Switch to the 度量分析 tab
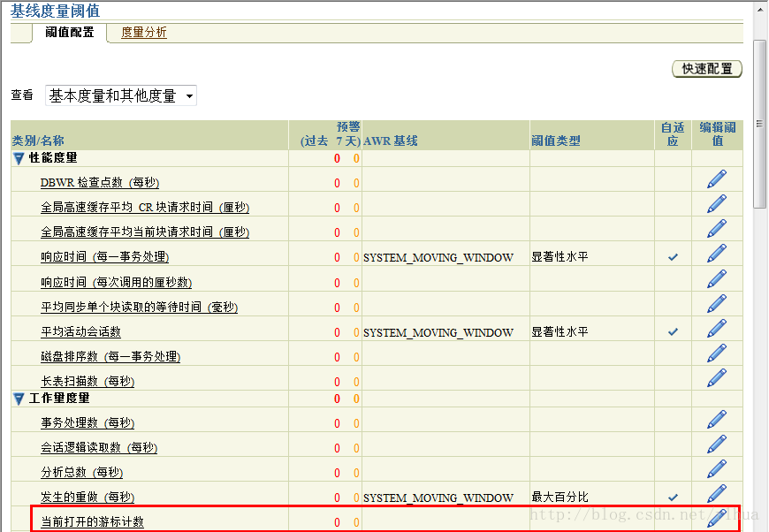 pos(144,33)
